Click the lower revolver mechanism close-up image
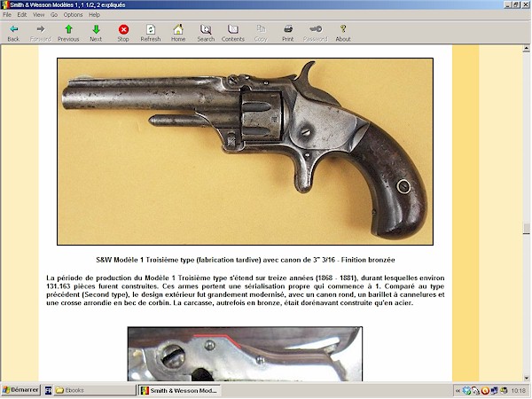 coord(245,354)
